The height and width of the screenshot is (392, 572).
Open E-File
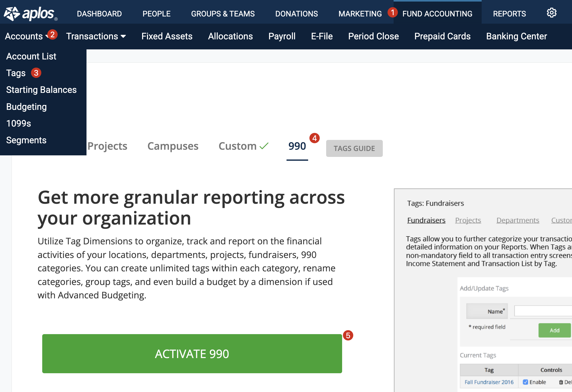(322, 36)
